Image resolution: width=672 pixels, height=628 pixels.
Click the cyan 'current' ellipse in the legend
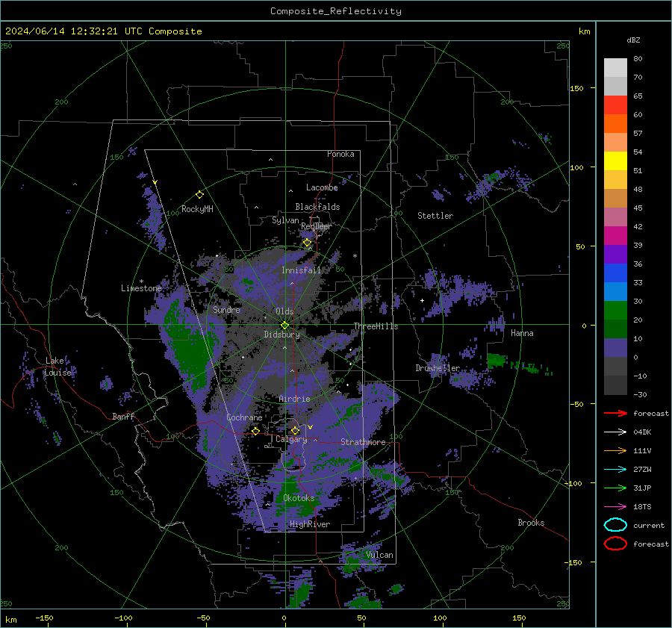click(615, 525)
